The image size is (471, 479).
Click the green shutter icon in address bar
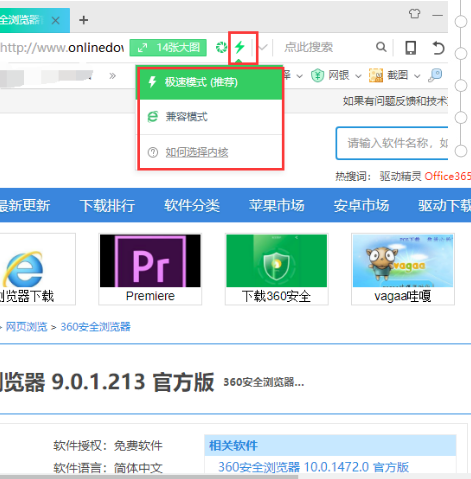pyautogui.click(x=221, y=47)
